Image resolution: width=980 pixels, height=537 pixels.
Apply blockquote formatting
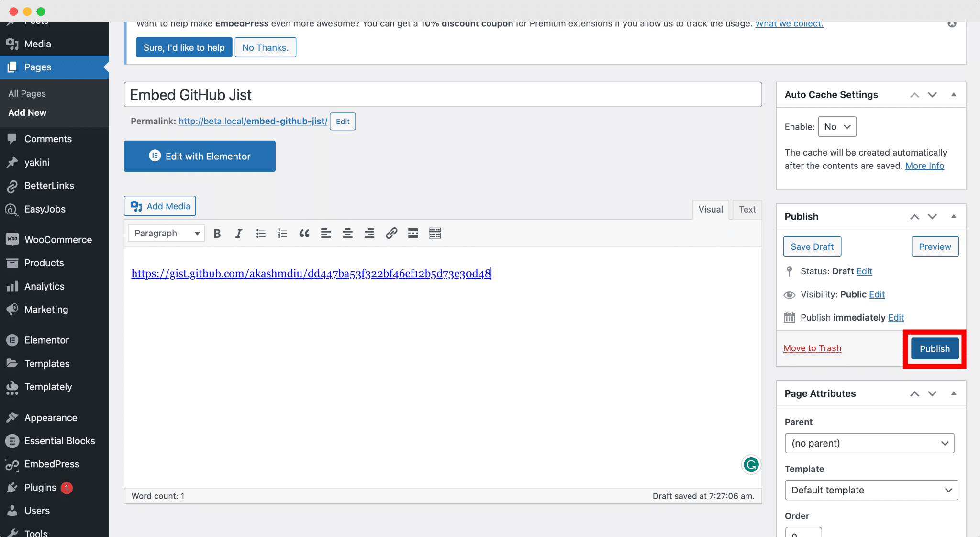(x=304, y=234)
